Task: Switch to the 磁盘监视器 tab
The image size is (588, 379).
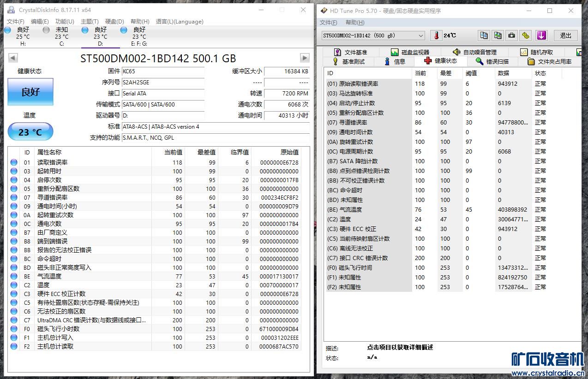Action: tap(410, 52)
